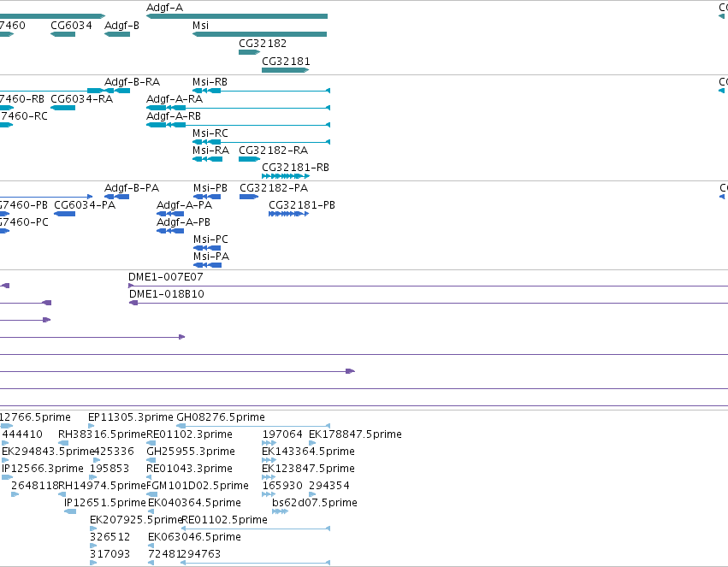
Task: Click the CG32181 gene feature
Action: [x=285, y=70]
